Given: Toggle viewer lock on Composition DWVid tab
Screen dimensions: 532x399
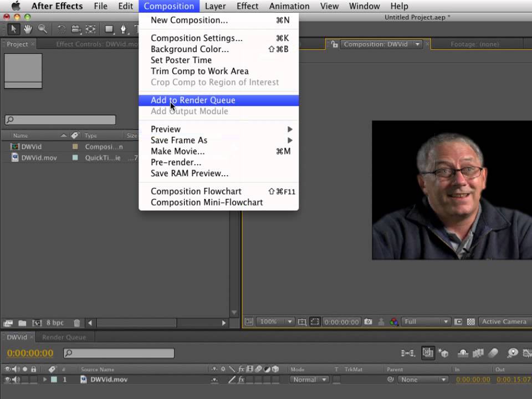Looking at the screenshot, I should [335, 44].
